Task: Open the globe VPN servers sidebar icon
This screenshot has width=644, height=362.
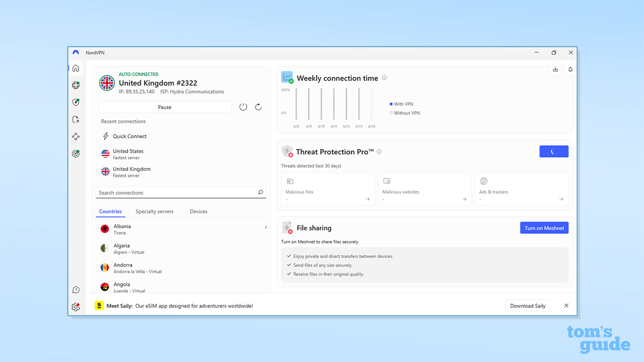Action: click(x=75, y=85)
